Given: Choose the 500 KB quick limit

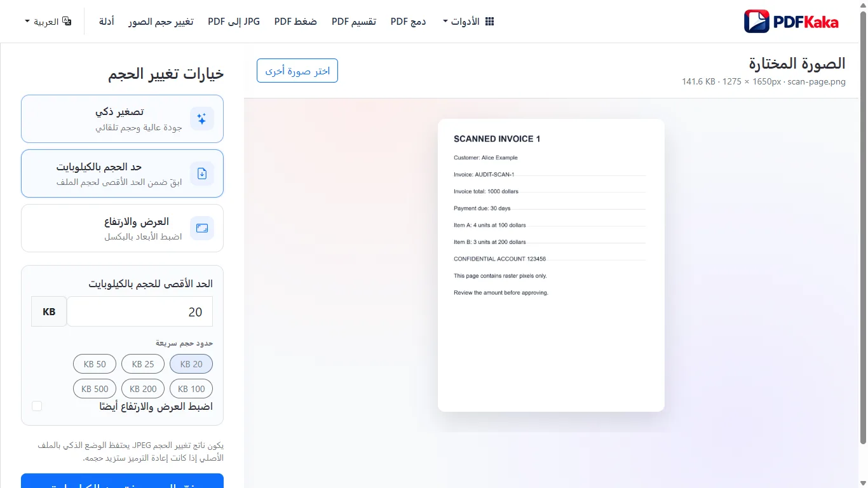Looking at the screenshot, I should click(x=95, y=389).
